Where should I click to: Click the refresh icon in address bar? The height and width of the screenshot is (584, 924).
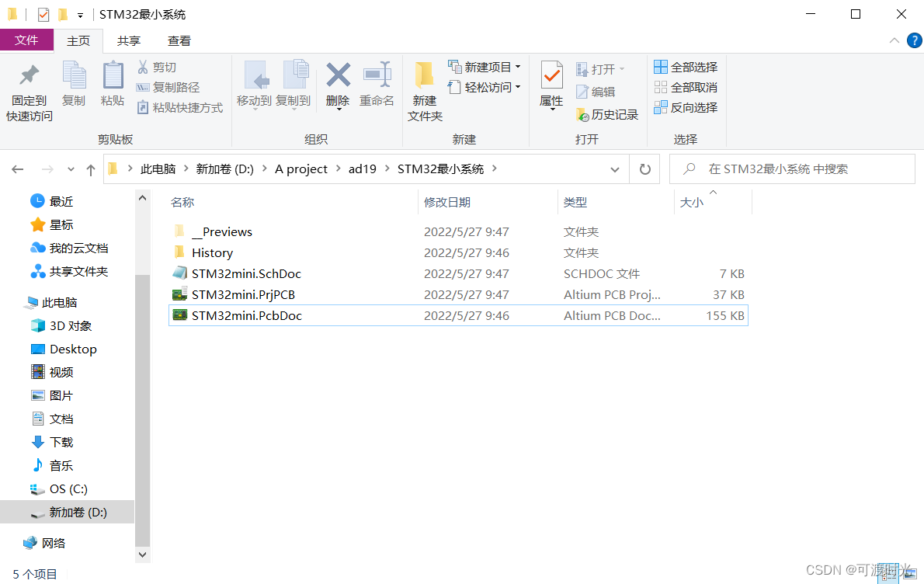pos(644,169)
